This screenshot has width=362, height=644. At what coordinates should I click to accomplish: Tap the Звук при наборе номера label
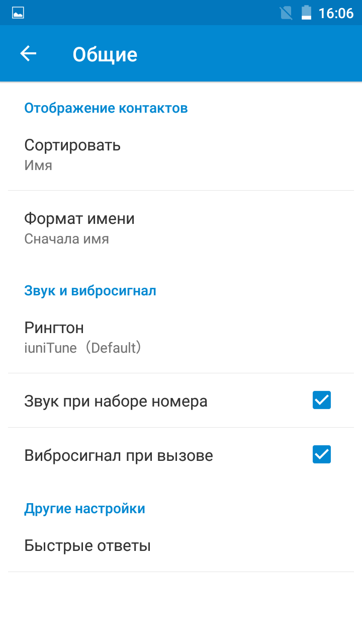(x=116, y=401)
